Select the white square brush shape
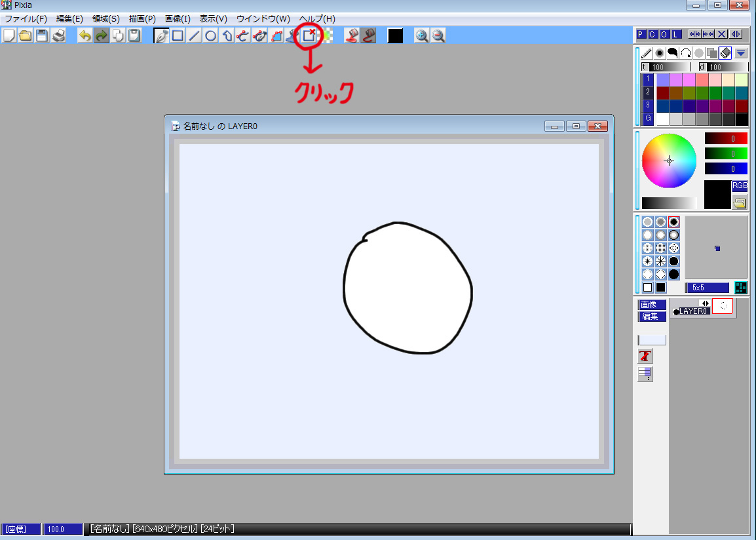The image size is (756, 540). pyautogui.click(x=647, y=288)
